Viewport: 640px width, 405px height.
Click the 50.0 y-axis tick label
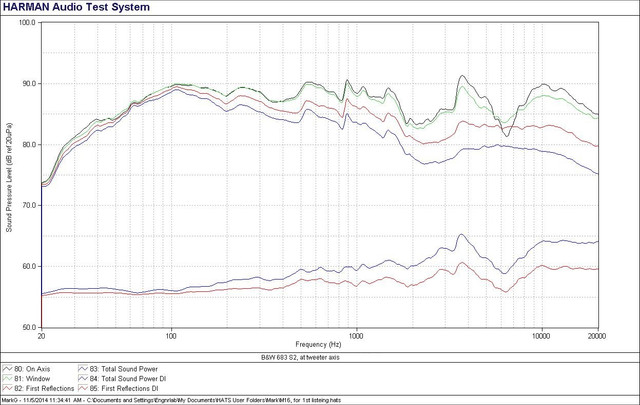coord(29,327)
